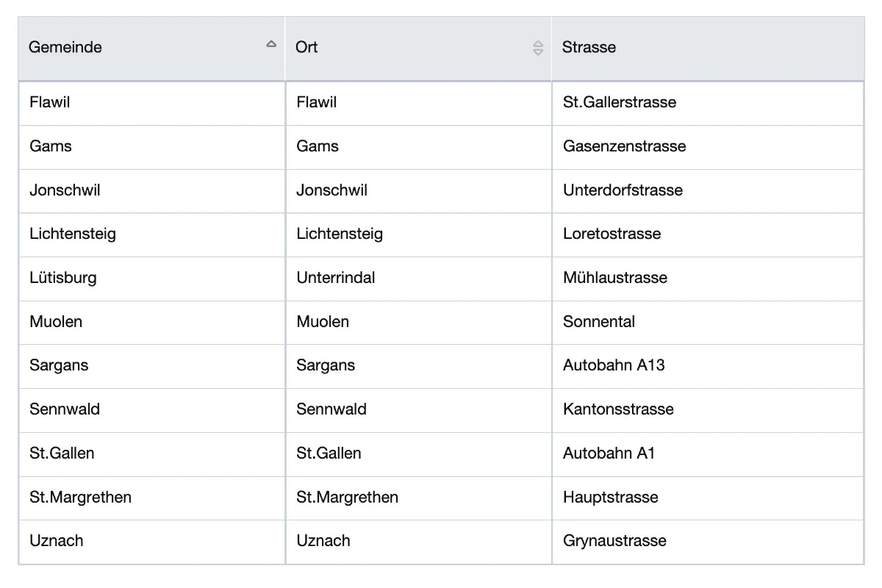Click the Gemeinde ascending sort arrow icon
Screen dimensions: 882x588
271,44
